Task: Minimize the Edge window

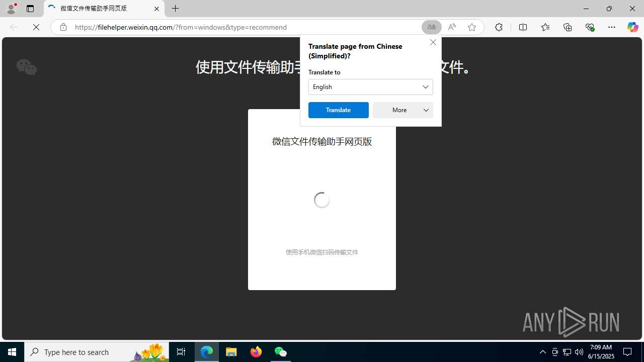Action: click(x=586, y=9)
